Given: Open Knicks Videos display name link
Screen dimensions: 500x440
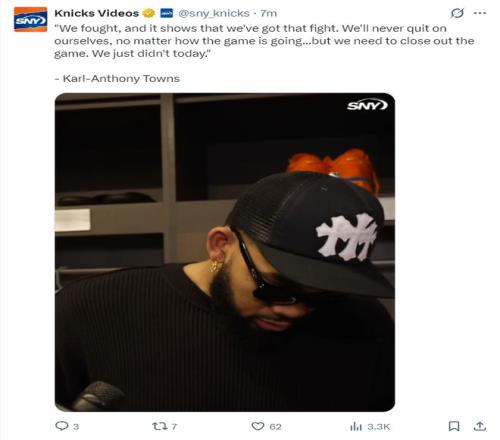Looking at the screenshot, I should click(x=97, y=13).
